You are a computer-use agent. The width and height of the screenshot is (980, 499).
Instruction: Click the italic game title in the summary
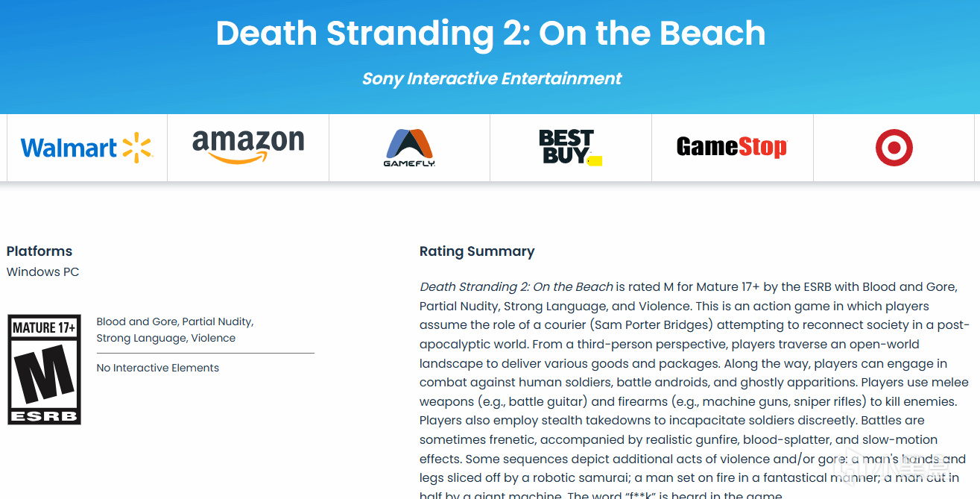tap(516, 286)
